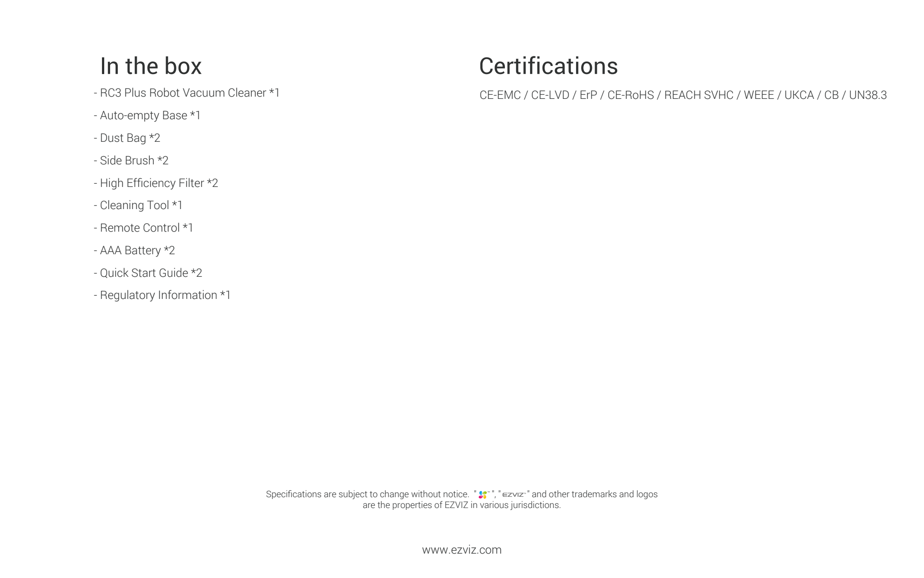Click the 'ErP' certification text
This screenshot has width=924, height=578.
coord(588,95)
